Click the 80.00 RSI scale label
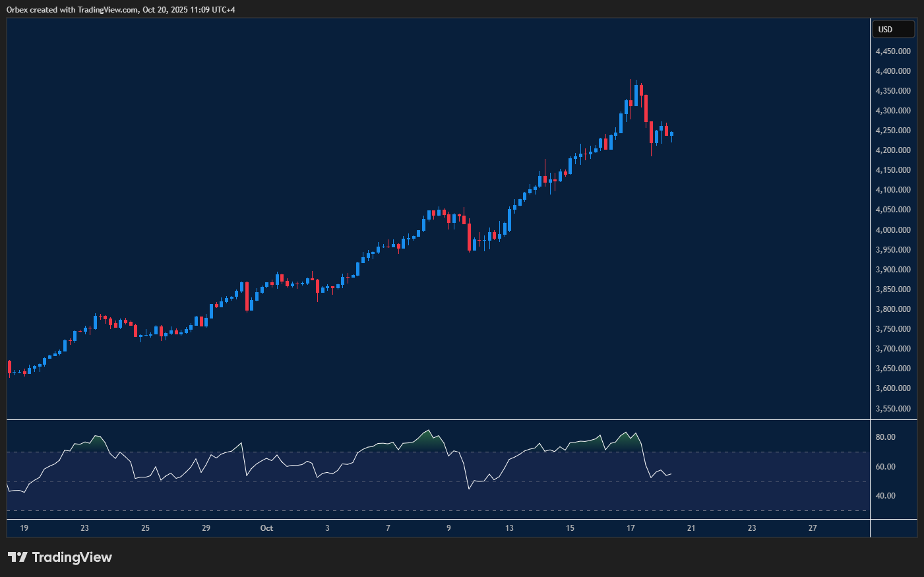This screenshot has width=924, height=577. pyautogui.click(x=885, y=437)
